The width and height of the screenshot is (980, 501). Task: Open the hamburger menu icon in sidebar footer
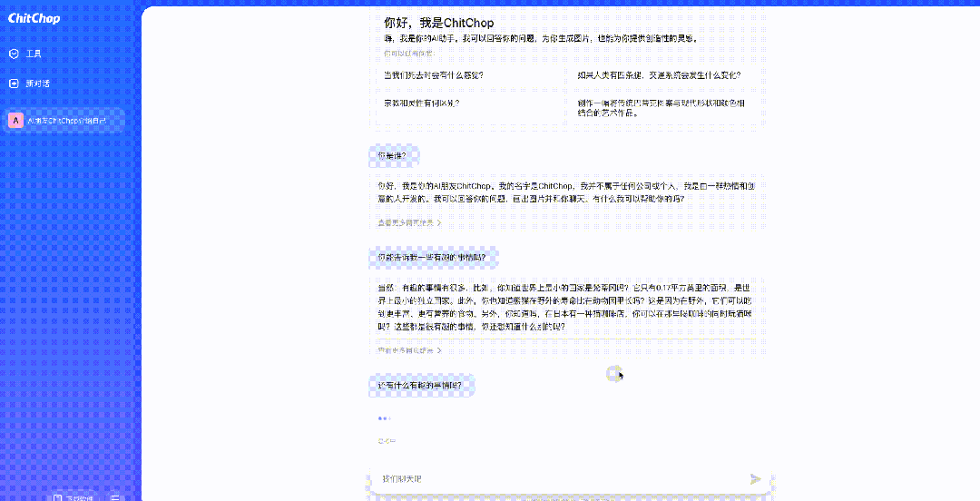click(115, 497)
